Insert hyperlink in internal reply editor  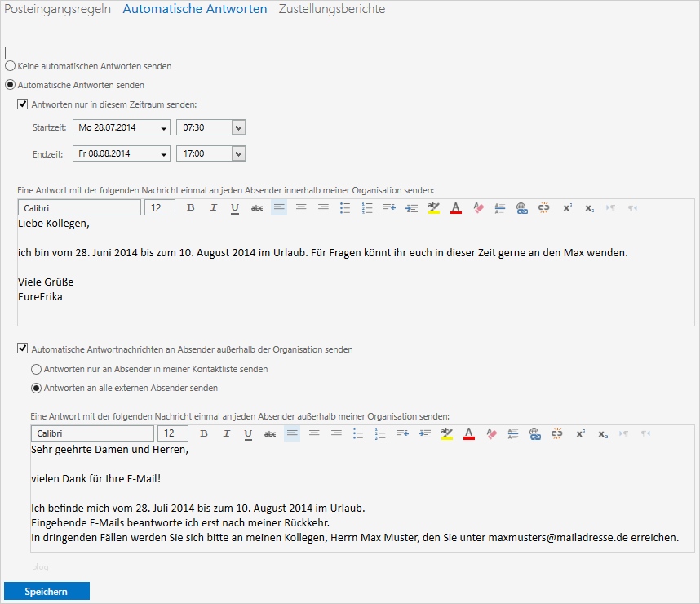(x=522, y=208)
